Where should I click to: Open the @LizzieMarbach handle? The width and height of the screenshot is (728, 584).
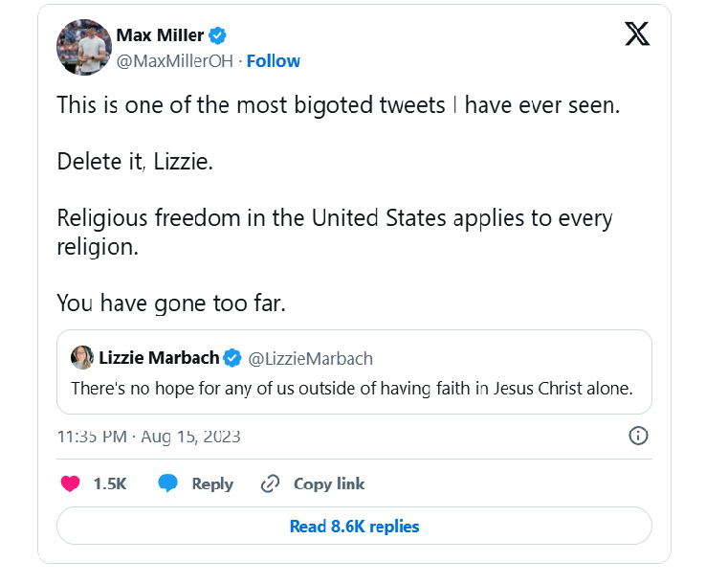(311, 358)
